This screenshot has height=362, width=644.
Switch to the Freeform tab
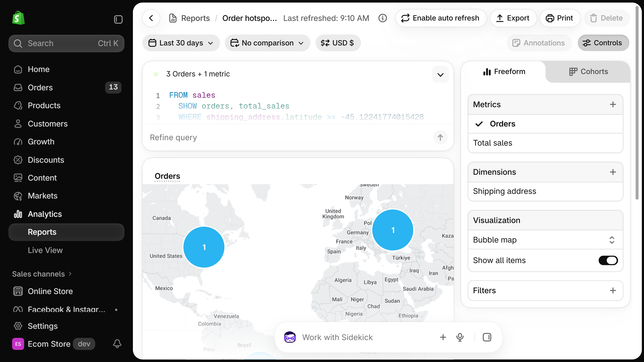pyautogui.click(x=504, y=72)
